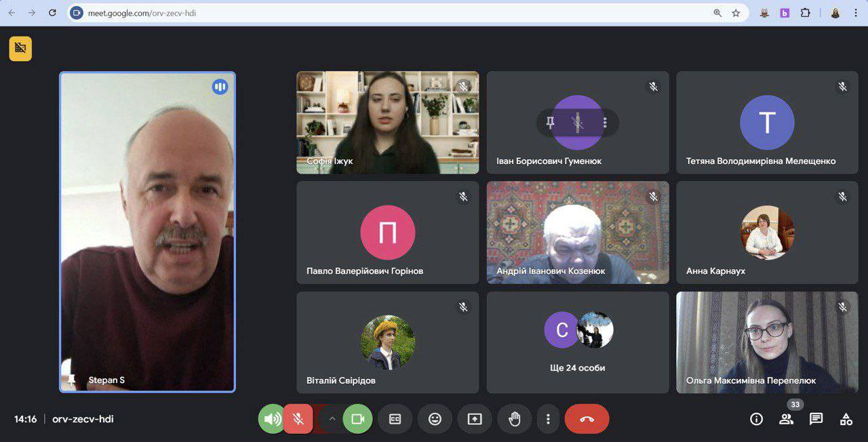Pin Іван Борисович Гуменюк's tile
Screen dimensions: 868x442
click(551, 123)
